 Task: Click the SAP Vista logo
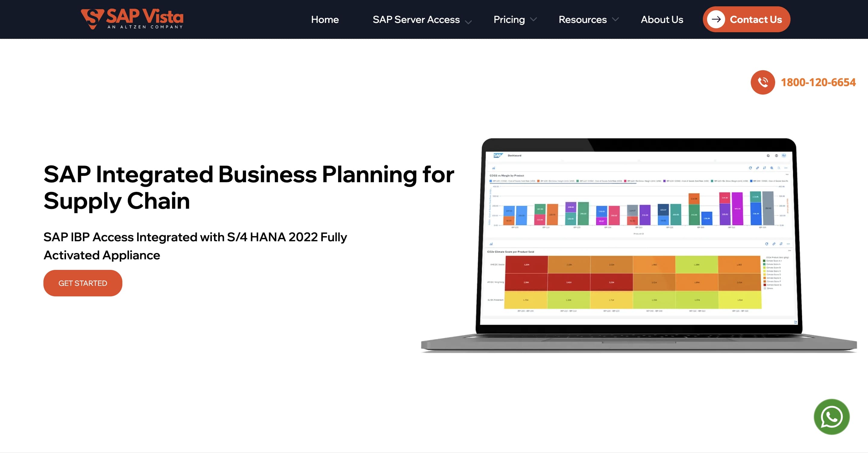coord(132,19)
